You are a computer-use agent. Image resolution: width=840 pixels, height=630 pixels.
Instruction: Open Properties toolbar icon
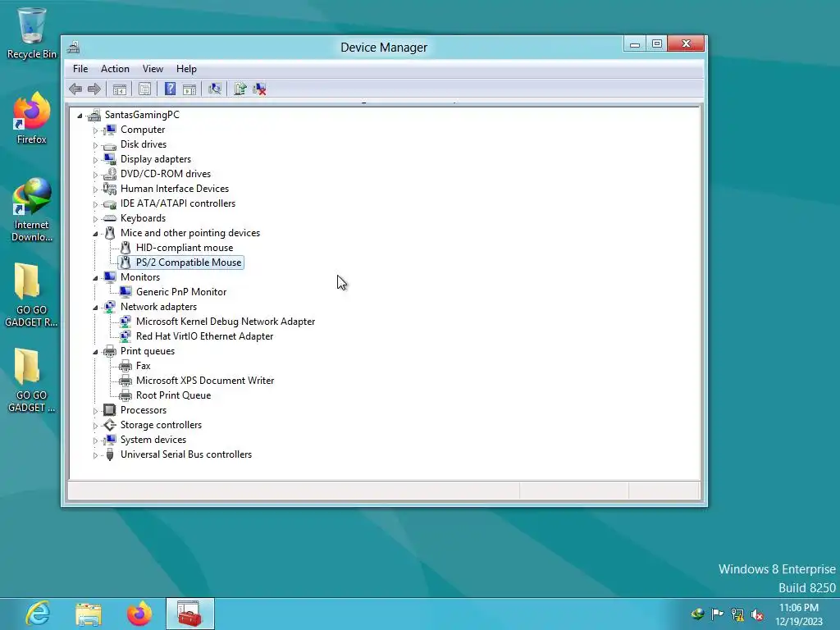pyautogui.click(x=144, y=89)
